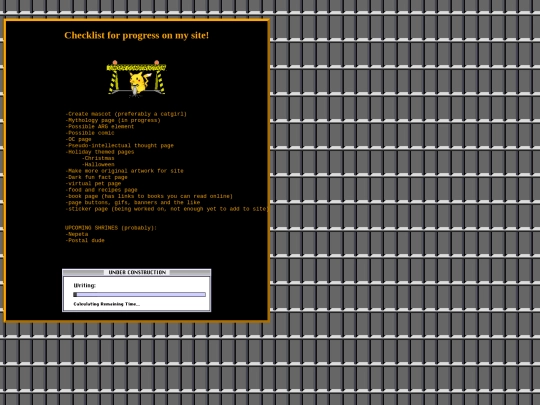Click the "-Possible comic" line
This screenshot has width=540, height=405.
[x=90, y=133]
